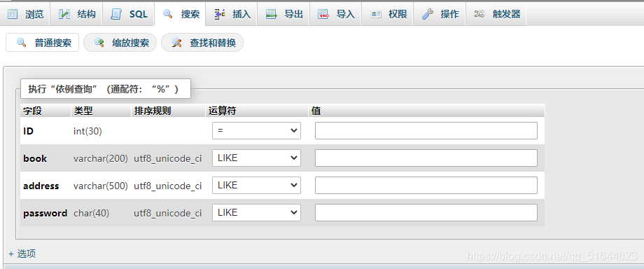
Task: Click the password field name
Action: [45, 213]
